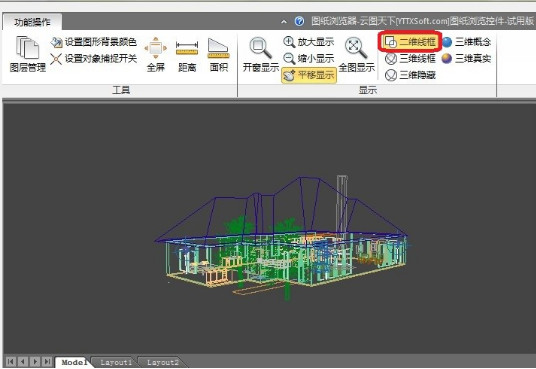
Task: Open the 功能操作 ribbon tab
Action: pos(32,22)
